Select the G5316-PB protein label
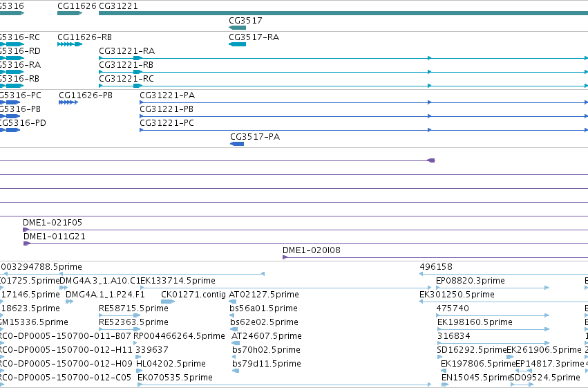The width and height of the screenshot is (588, 388). [20, 109]
